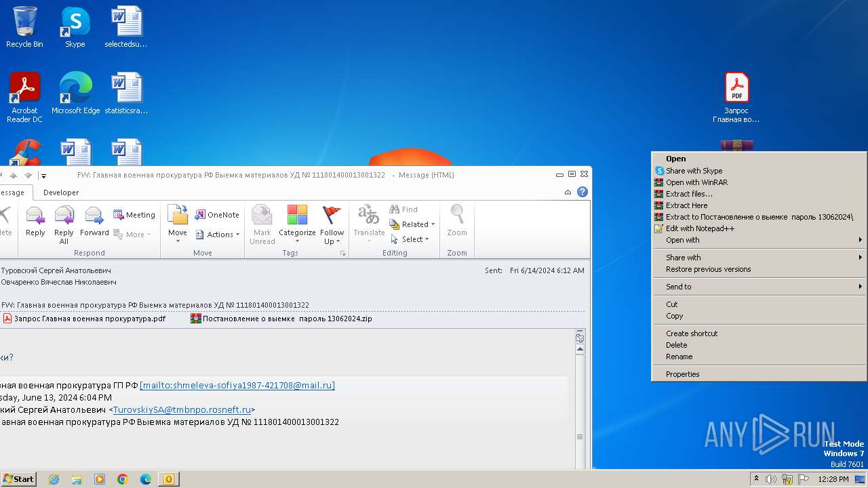Viewport: 868px width, 488px height.
Task: Expand the Share with submenu
Action: [759, 258]
